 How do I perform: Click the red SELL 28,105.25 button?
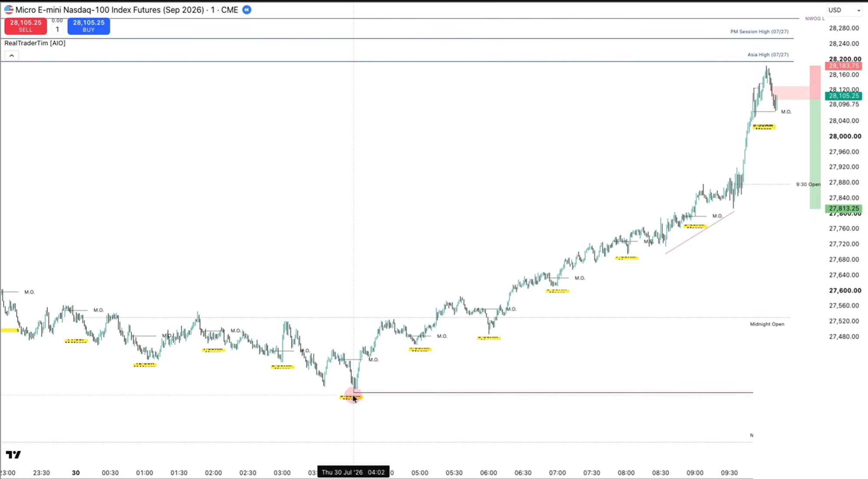pyautogui.click(x=26, y=26)
